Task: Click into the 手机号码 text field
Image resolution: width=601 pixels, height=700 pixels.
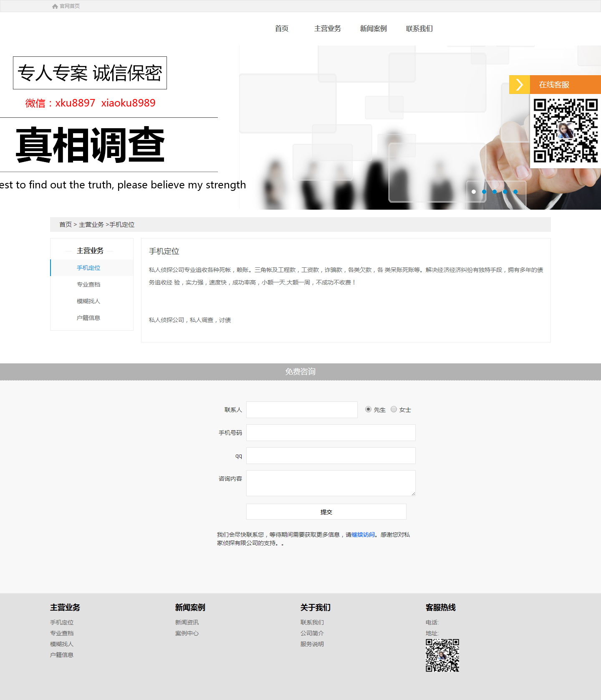Action: 331,433
